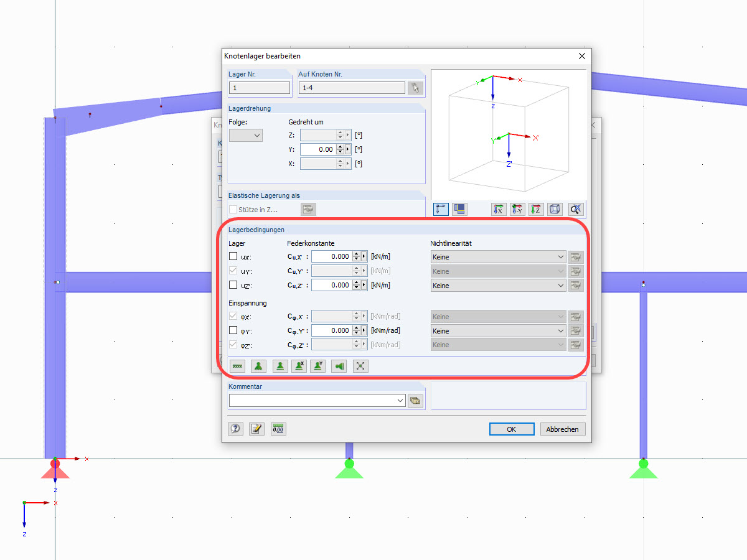Open nonlinearity settings icon for φY' row
This screenshot has height=560, width=747.
click(x=576, y=331)
